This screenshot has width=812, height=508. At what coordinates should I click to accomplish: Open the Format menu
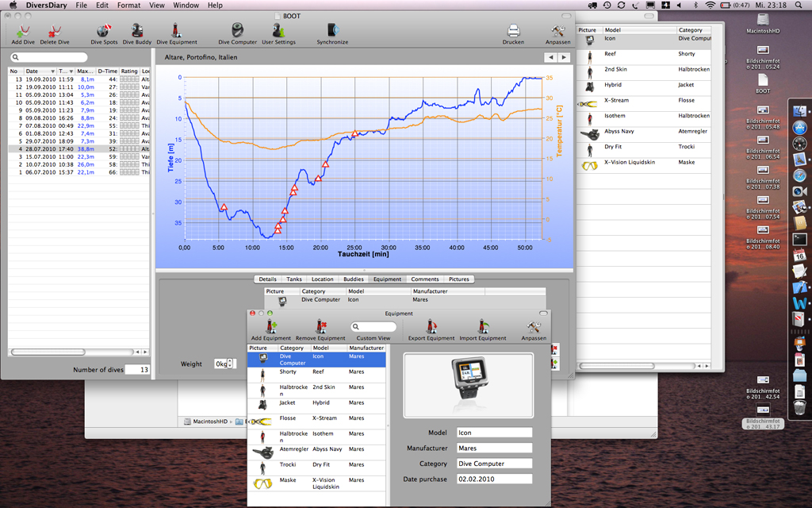(x=129, y=6)
